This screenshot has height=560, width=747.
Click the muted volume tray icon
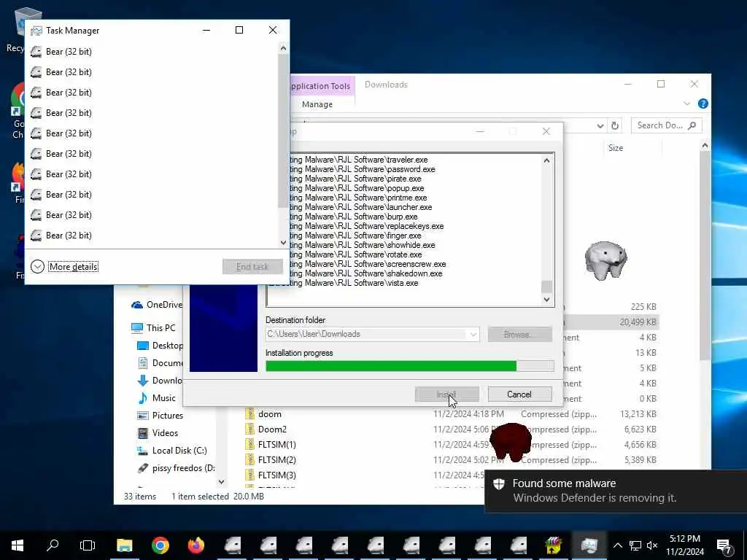tap(652, 545)
